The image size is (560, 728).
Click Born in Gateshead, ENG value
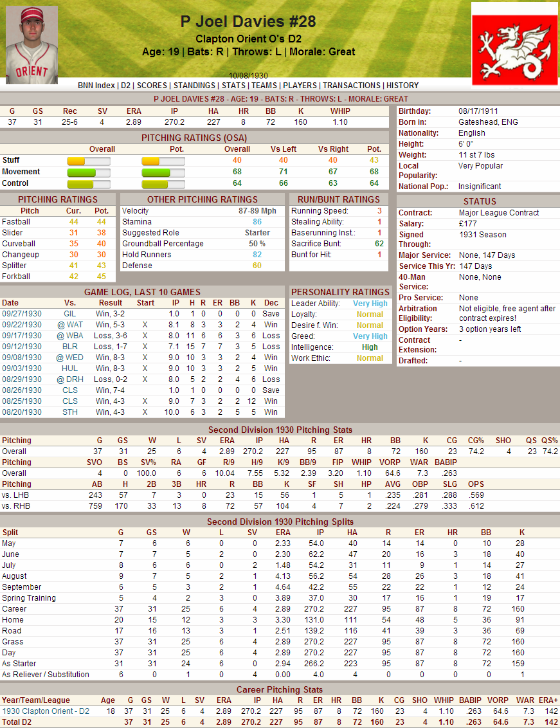pos(488,122)
